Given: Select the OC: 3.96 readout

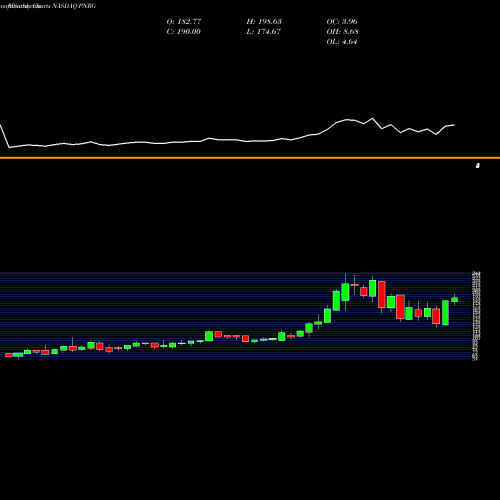Looking at the screenshot, I should [x=342, y=22].
